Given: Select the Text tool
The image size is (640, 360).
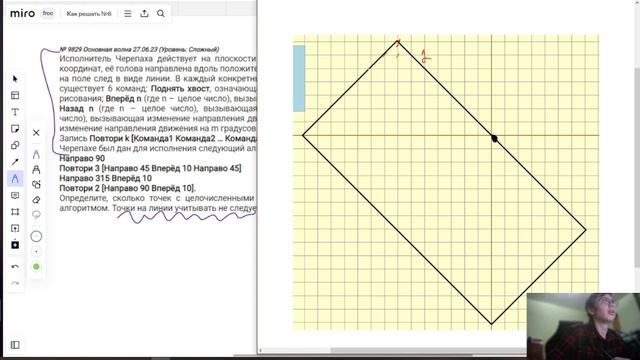Looking at the screenshot, I should [x=15, y=112].
